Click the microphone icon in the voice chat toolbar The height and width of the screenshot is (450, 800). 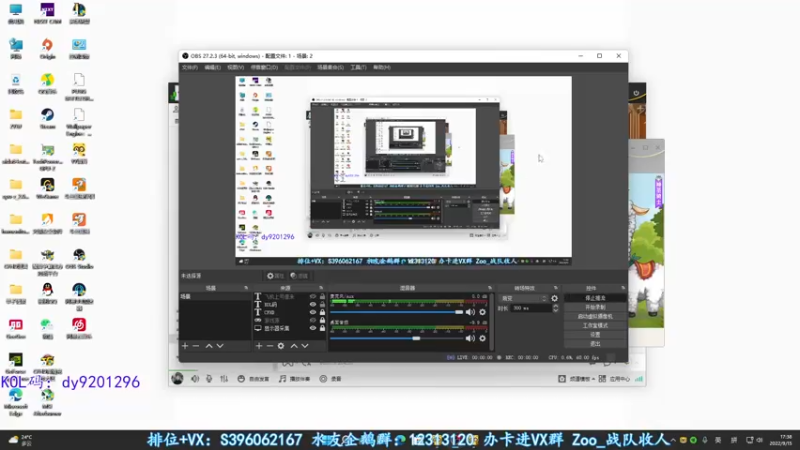pos(209,379)
